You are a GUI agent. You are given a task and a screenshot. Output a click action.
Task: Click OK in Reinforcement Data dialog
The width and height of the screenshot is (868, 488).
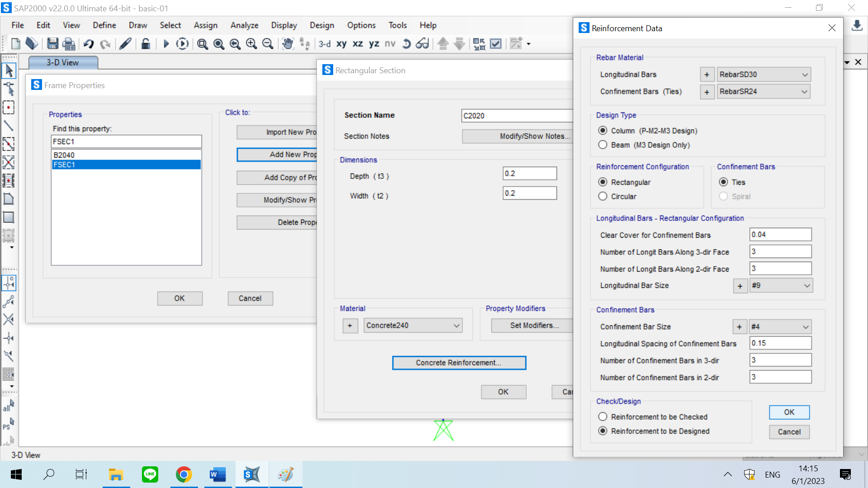(x=789, y=412)
